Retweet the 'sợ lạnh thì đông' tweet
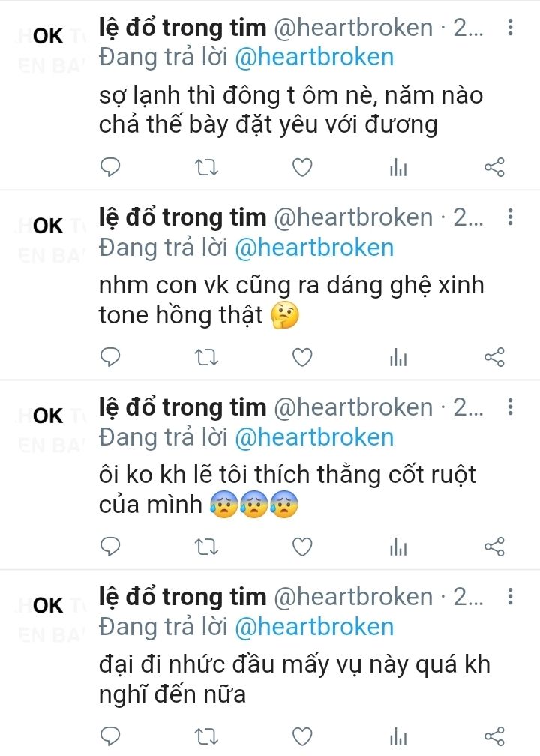 [x=206, y=168]
